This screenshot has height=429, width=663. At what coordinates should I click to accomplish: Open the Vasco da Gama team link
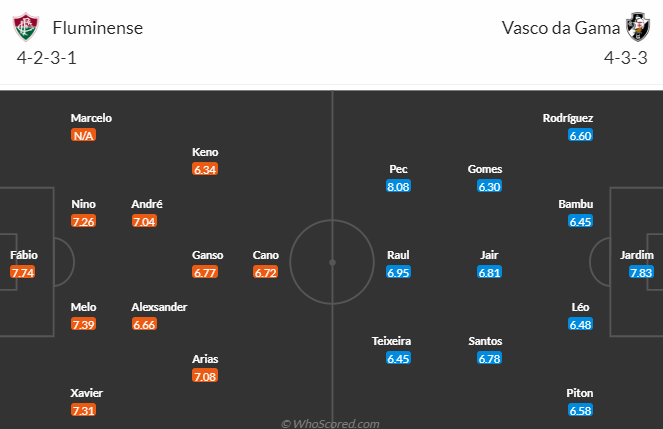click(561, 28)
